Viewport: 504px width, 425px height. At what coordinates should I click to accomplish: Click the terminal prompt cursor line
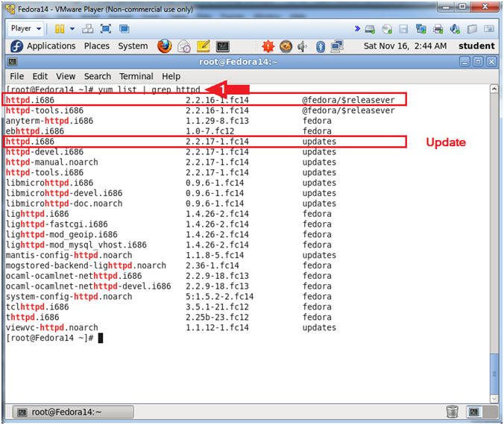pyautogui.click(x=54, y=338)
